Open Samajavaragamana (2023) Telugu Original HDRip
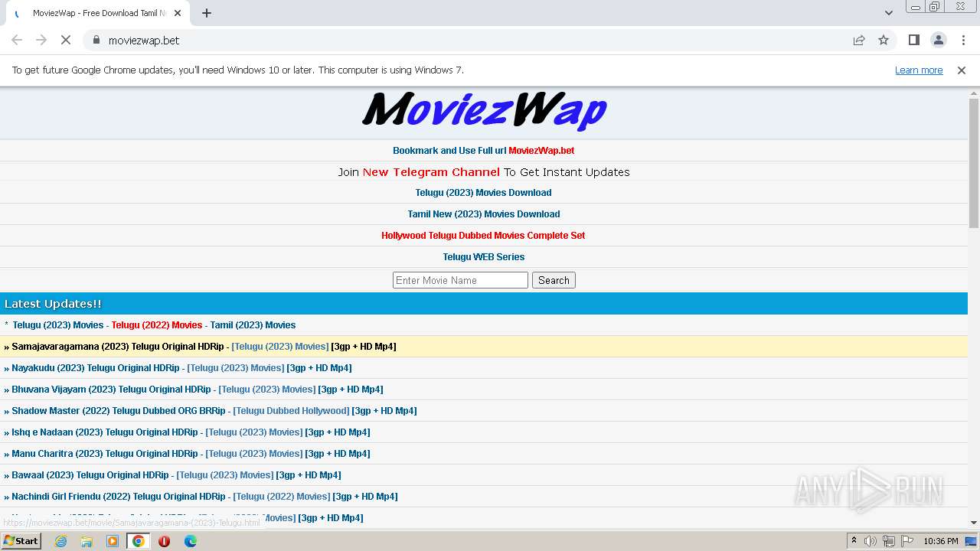 tap(118, 347)
